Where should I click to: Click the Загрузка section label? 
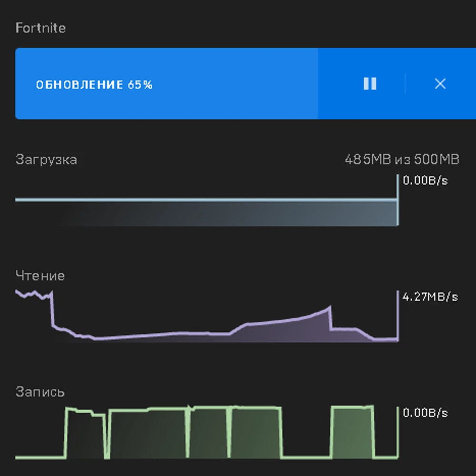(x=46, y=159)
